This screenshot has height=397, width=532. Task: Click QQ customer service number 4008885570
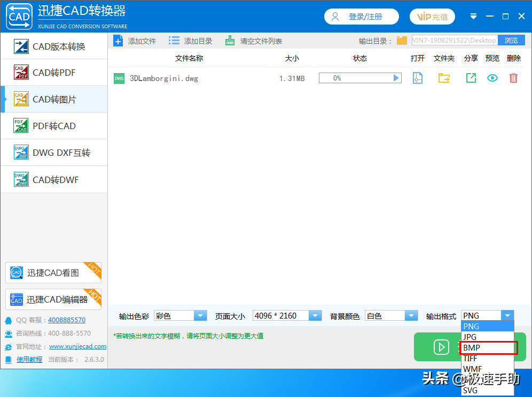coord(67,320)
